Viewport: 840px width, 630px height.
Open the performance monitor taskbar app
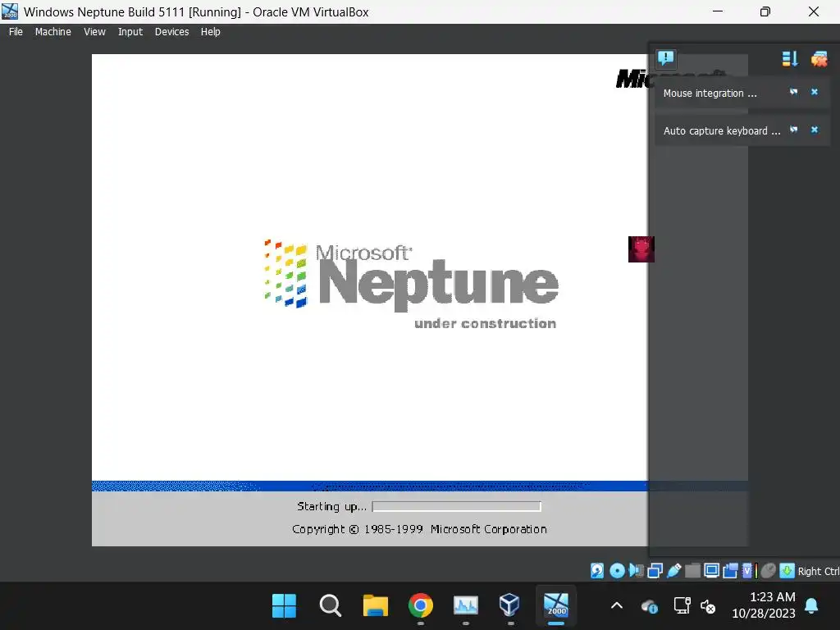click(x=466, y=606)
